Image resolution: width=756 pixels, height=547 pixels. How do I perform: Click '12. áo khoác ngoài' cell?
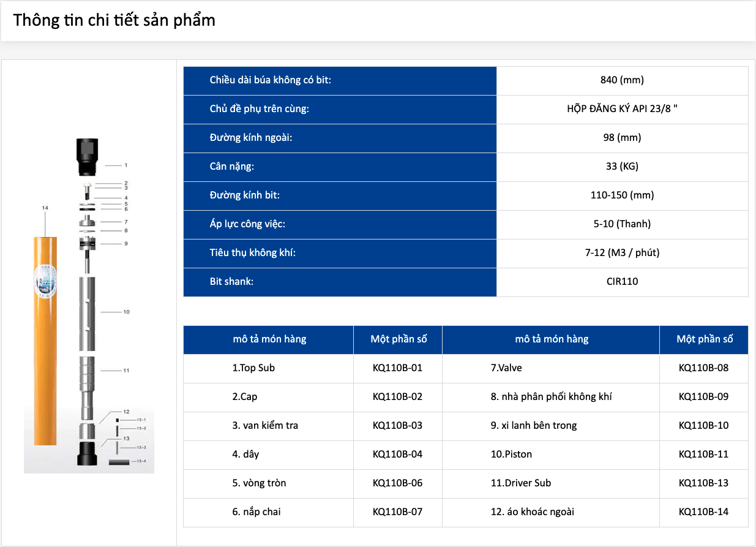click(x=551, y=512)
